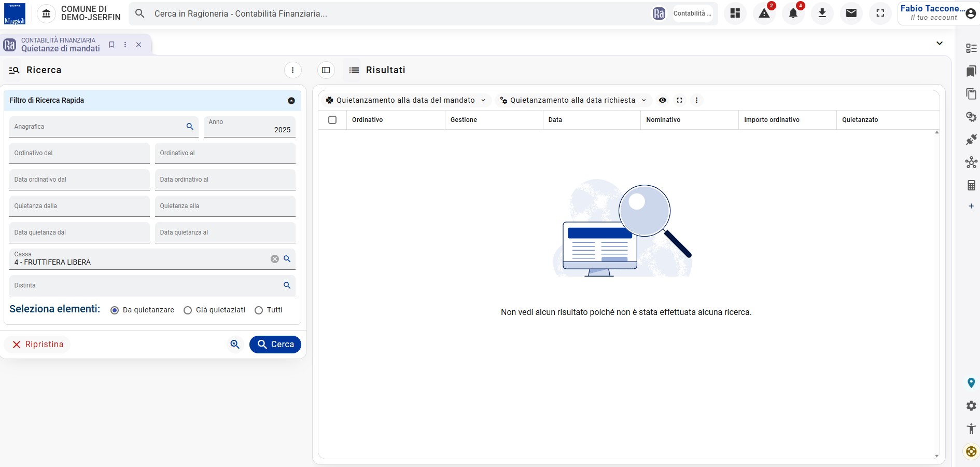
Task: Toggle results visibility eye icon
Action: [x=663, y=100]
